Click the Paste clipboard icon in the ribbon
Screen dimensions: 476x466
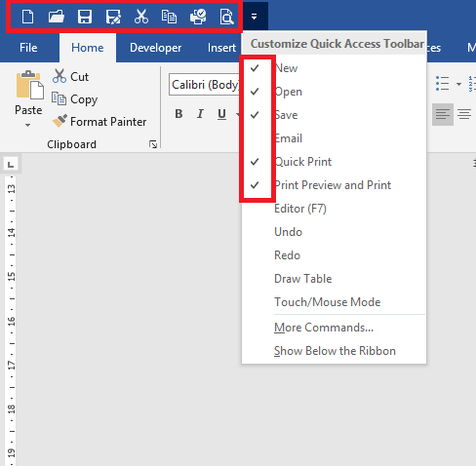click(29, 85)
